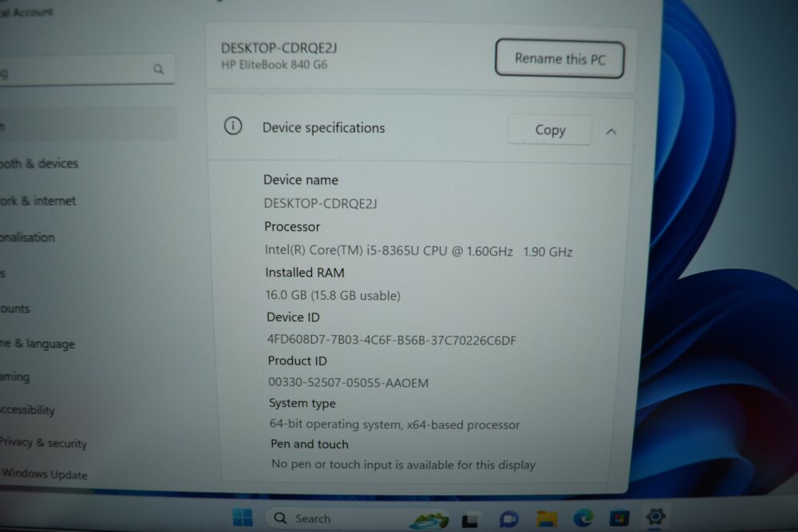Click the No pen or touch input text

[x=403, y=464]
